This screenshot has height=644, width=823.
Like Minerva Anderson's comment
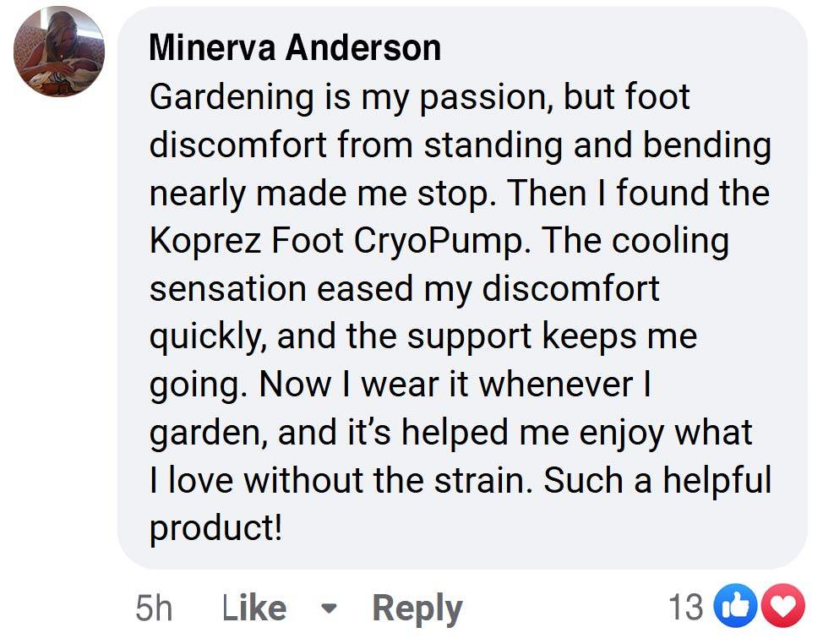tap(254, 608)
